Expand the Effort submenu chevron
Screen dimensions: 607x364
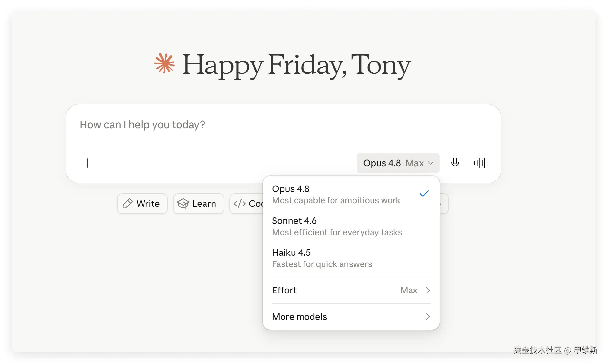click(428, 290)
